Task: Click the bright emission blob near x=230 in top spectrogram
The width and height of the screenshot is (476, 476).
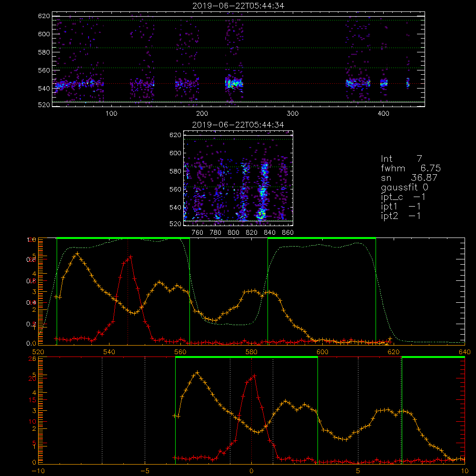Action: point(233,83)
